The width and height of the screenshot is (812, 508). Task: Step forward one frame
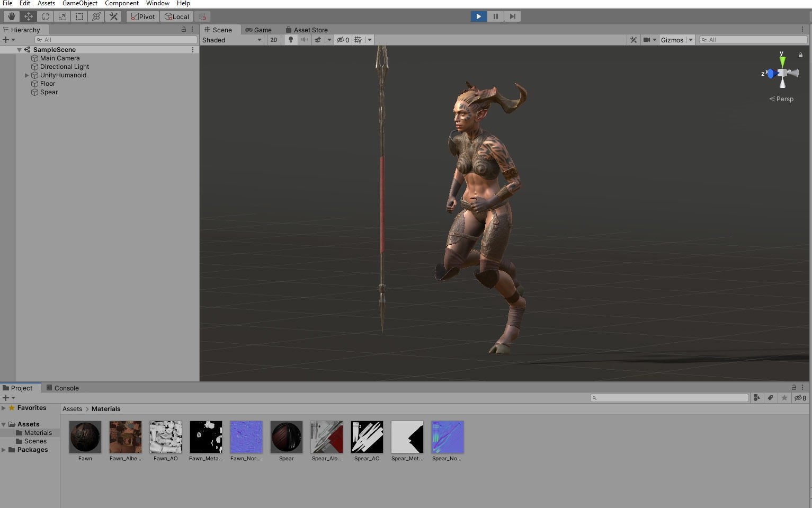pyautogui.click(x=512, y=16)
